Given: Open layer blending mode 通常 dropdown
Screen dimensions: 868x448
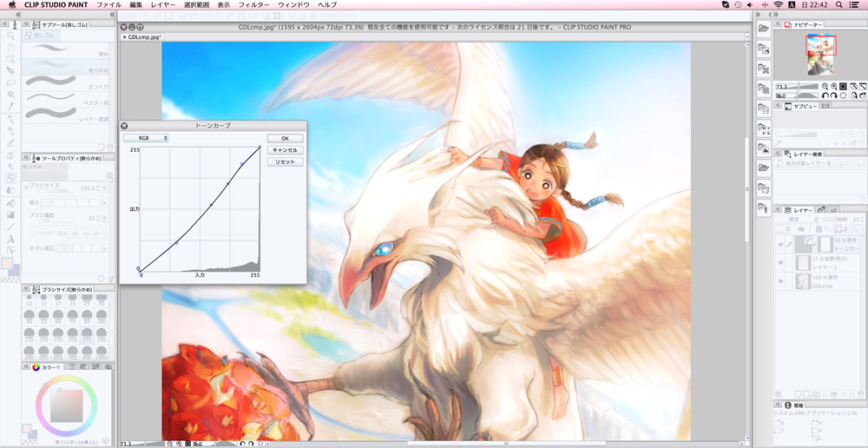Looking at the screenshot, I should click(x=799, y=220).
